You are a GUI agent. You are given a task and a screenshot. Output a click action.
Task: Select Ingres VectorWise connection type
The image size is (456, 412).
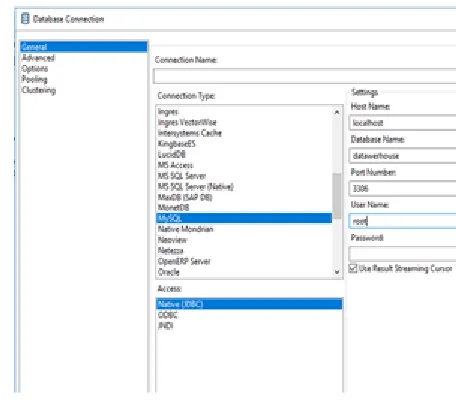click(187, 122)
